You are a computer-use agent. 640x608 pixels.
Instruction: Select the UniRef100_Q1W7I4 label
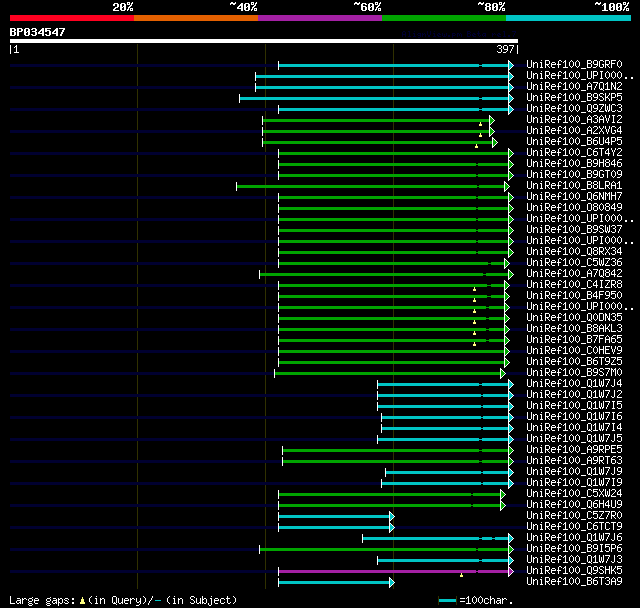tap(574, 428)
